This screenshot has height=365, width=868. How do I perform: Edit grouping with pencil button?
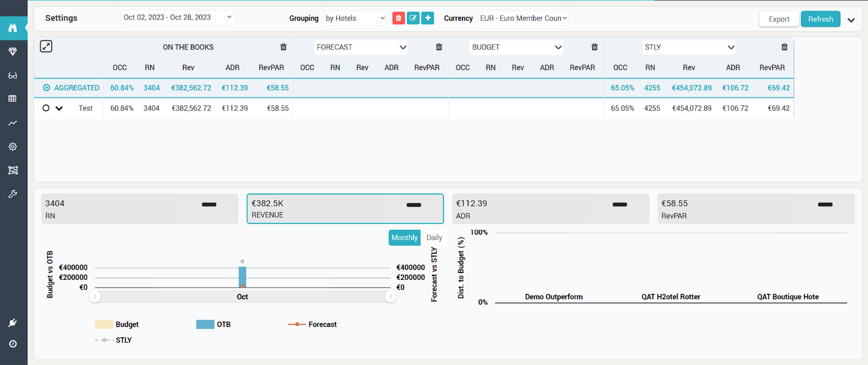(413, 18)
